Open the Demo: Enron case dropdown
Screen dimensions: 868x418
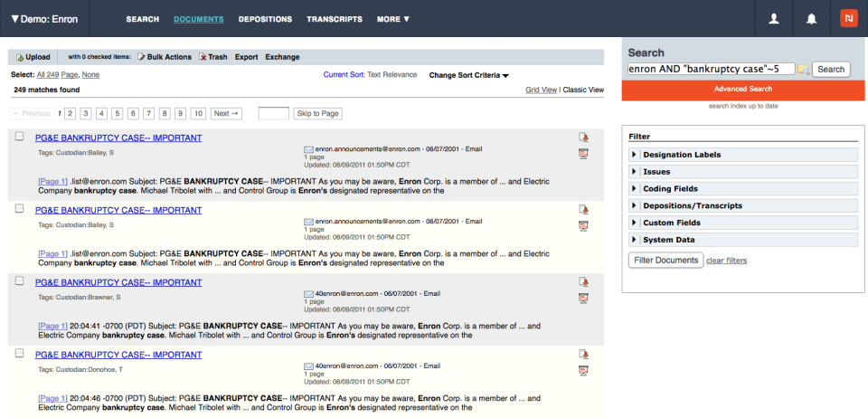pyautogui.click(x=45, y=19)
